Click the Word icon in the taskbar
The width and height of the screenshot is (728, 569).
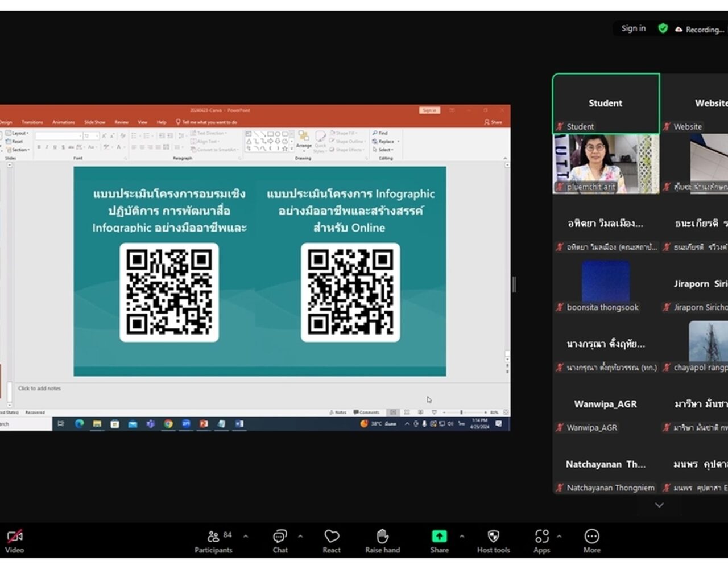(x=239, y=423)
